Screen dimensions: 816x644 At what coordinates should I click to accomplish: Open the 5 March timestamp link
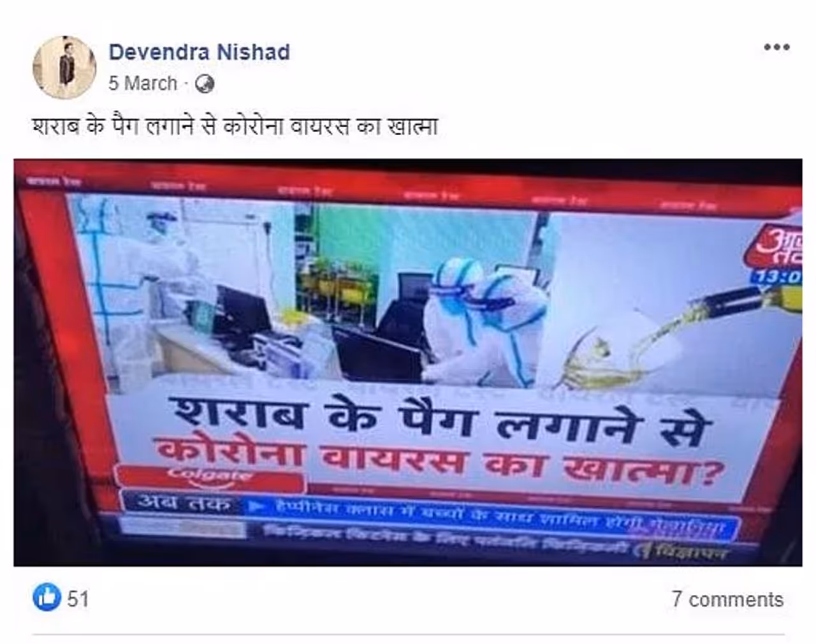click(x=143, y=84)
